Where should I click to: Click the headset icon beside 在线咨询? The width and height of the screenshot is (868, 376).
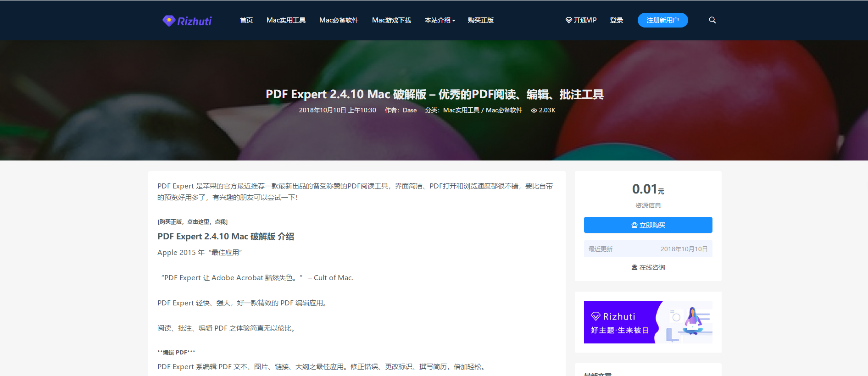click(x=634, y=267)
